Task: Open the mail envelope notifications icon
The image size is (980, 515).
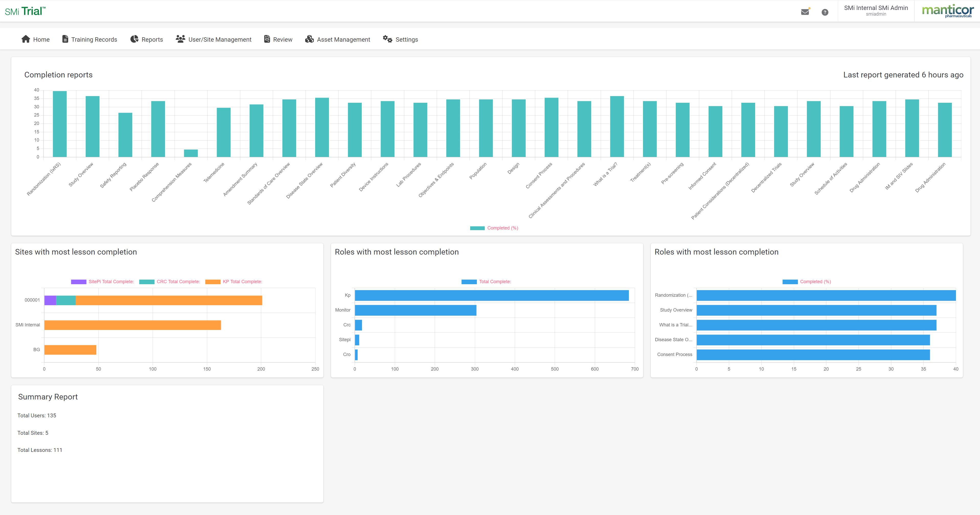Action: pyautogui.click(x=805, y=12)
